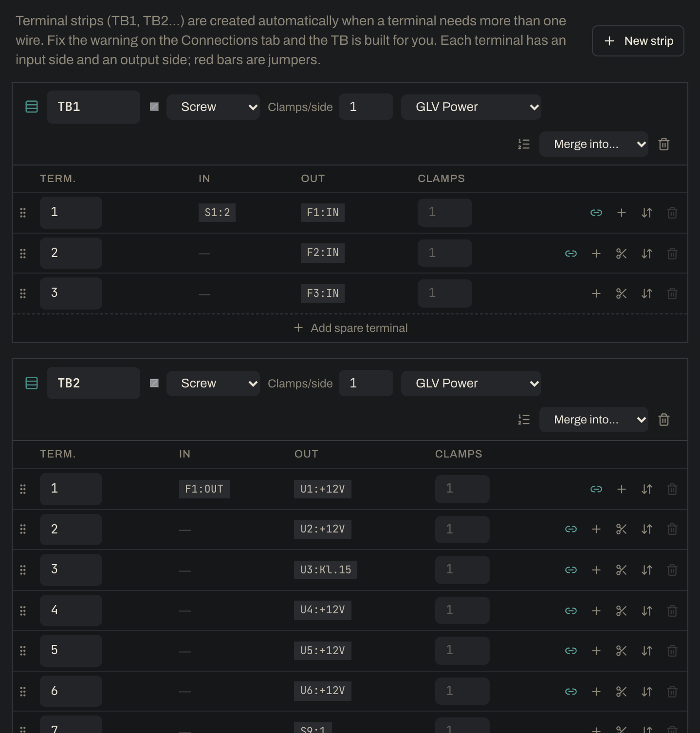Toggle the gray checkbox next to TB2

[154, 383]
